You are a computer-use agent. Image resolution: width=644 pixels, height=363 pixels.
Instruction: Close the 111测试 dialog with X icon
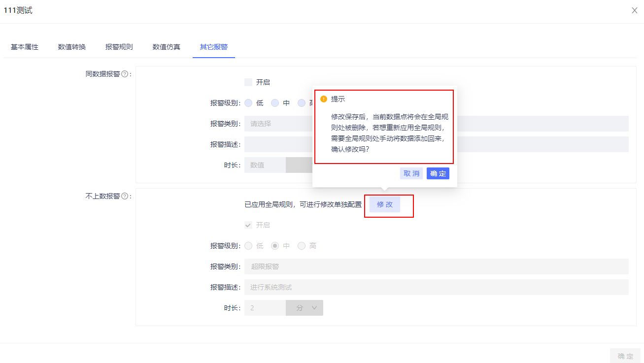[635, 10]
